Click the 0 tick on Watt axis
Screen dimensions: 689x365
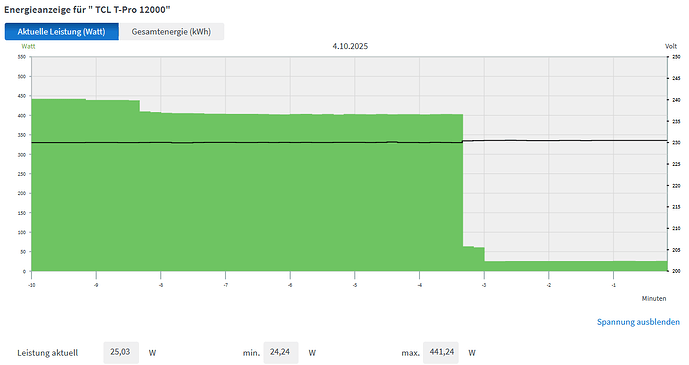click(25, 271)
